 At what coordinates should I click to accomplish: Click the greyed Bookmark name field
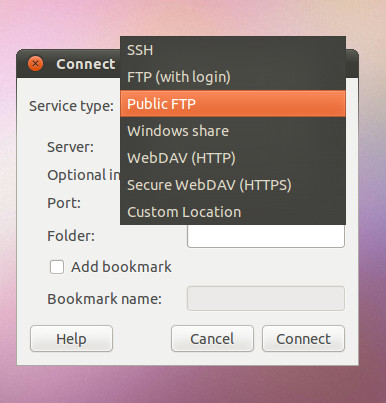click(x=266, y=298)
